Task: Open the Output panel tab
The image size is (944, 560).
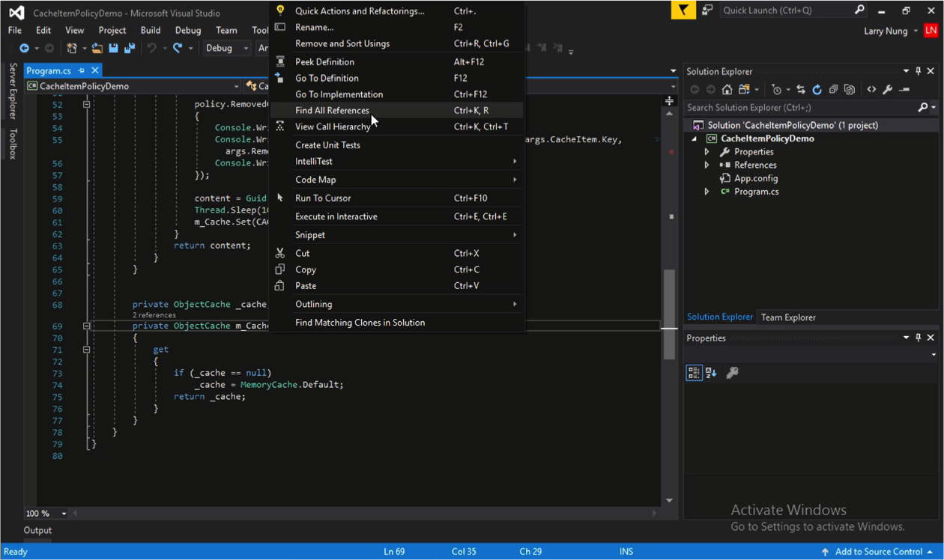Action: pos(37,531)
